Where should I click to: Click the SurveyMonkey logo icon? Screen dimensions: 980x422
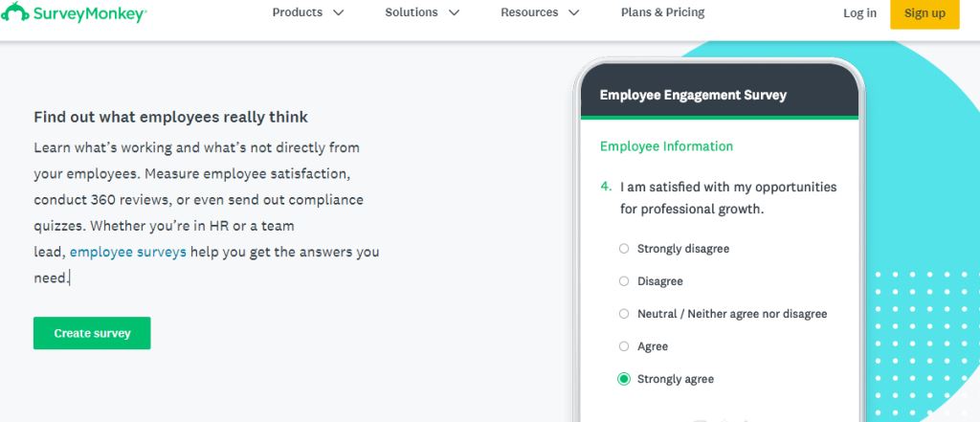[x=13, y=13]
